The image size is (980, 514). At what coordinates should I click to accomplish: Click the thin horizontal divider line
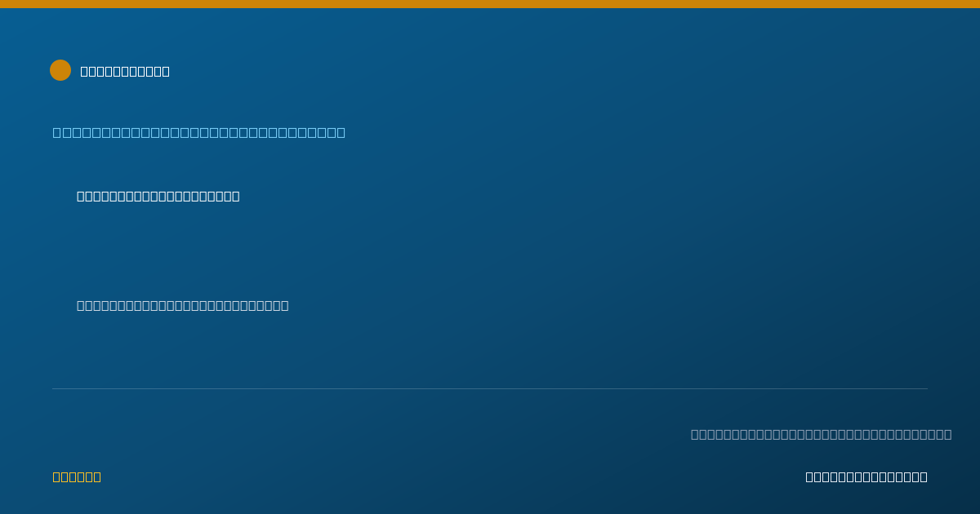click(x=490, y=388)
